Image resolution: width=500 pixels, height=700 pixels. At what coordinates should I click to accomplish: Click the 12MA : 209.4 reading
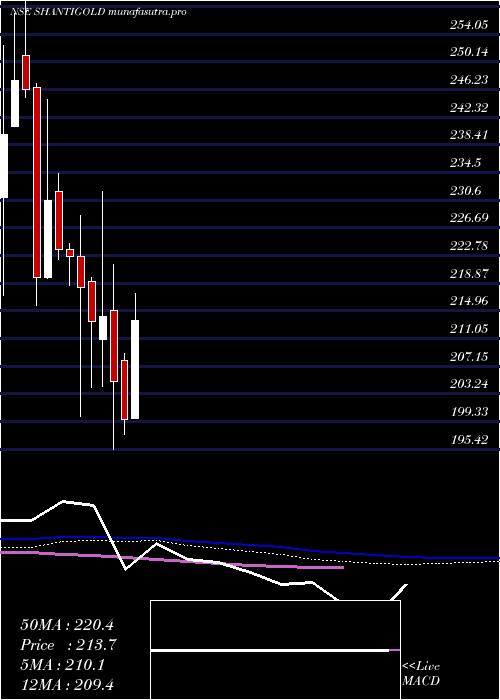[x=69, y=684]
